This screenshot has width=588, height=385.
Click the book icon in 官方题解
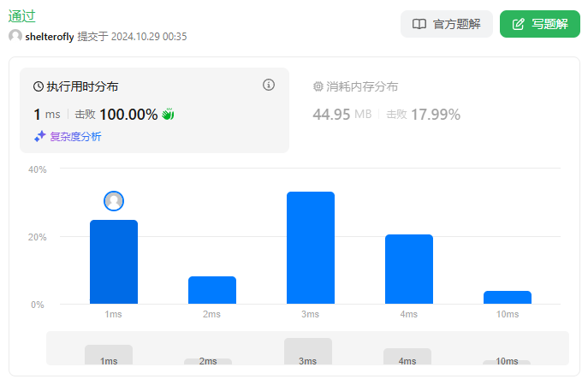[x=419, y=24]
